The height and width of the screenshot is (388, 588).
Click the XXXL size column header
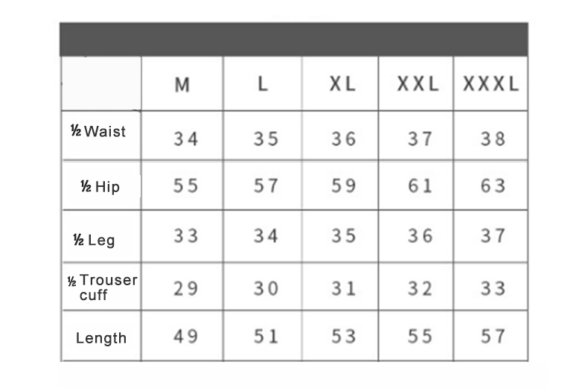pos(491,83)
